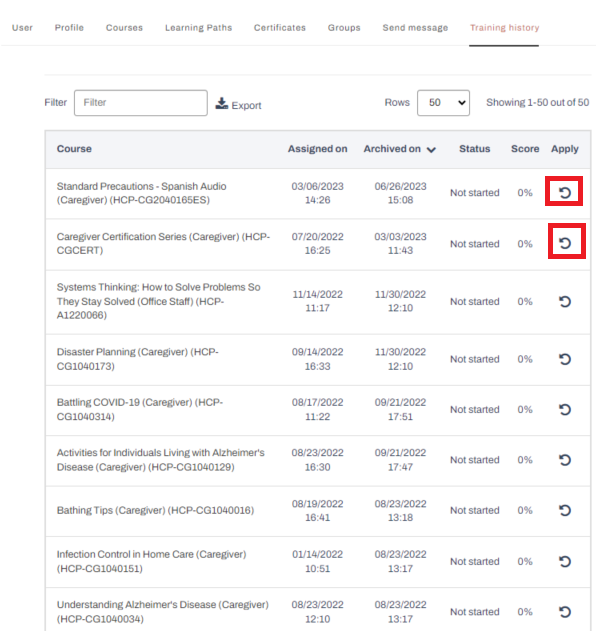
Task: Restore the Standard Precautions Spanish Audio course
Action: click(x=565, y=193)
